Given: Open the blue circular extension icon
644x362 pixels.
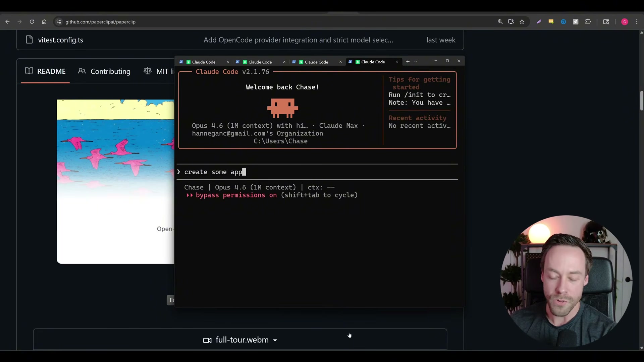Looking at the screenshot, I should (x=563, y=22).
